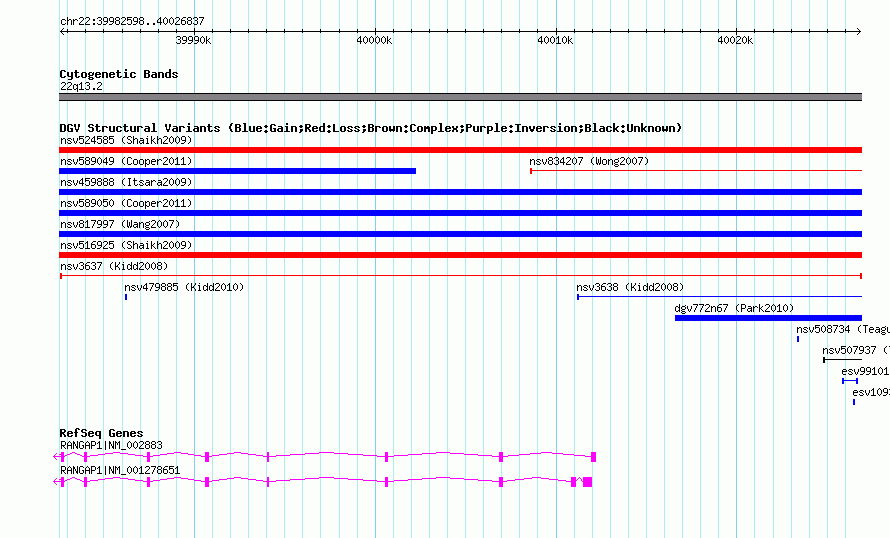890x538 pixels.
Task: Click the 40010k ruler label
Action: click(x=555, y=40)
